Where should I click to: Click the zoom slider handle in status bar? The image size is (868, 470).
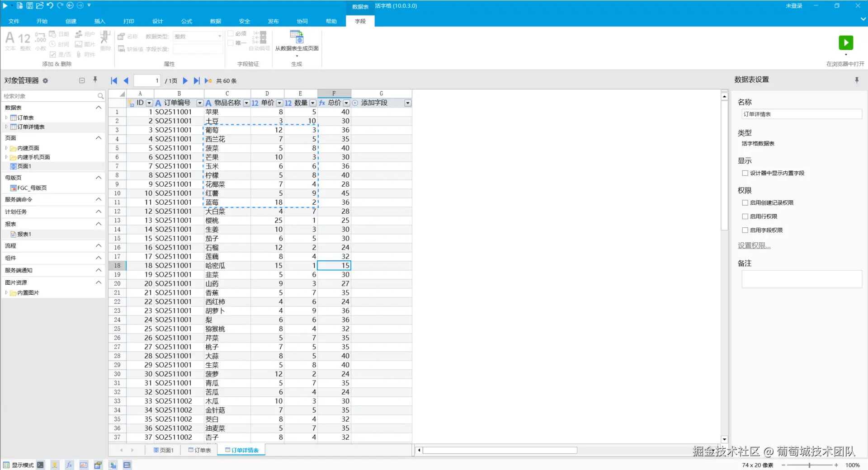pos(809,465)
